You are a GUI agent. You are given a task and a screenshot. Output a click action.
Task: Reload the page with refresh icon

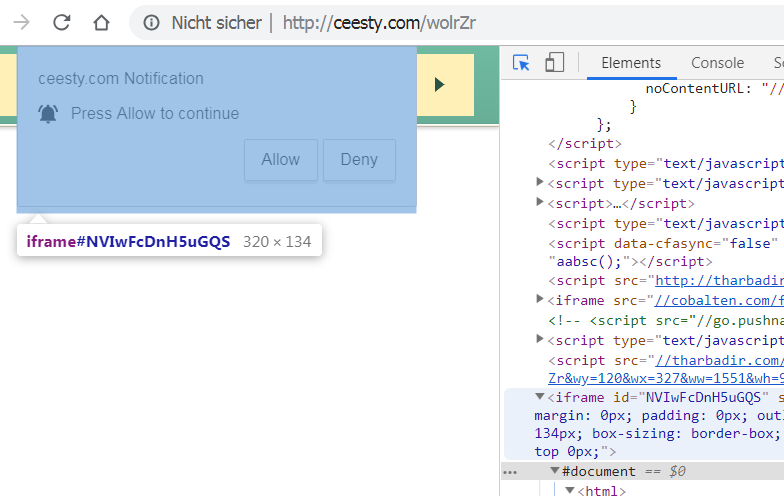click(x=62, y=22)
